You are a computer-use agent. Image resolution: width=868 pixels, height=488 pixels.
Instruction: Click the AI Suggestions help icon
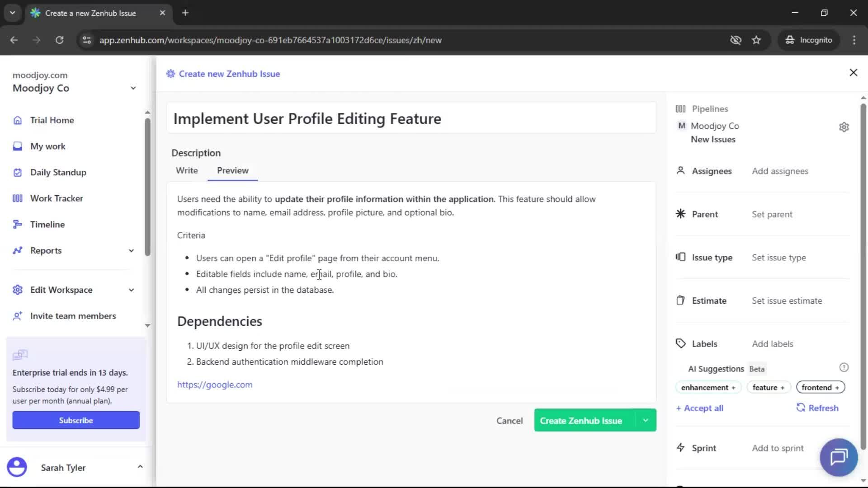tap(844, 367)
